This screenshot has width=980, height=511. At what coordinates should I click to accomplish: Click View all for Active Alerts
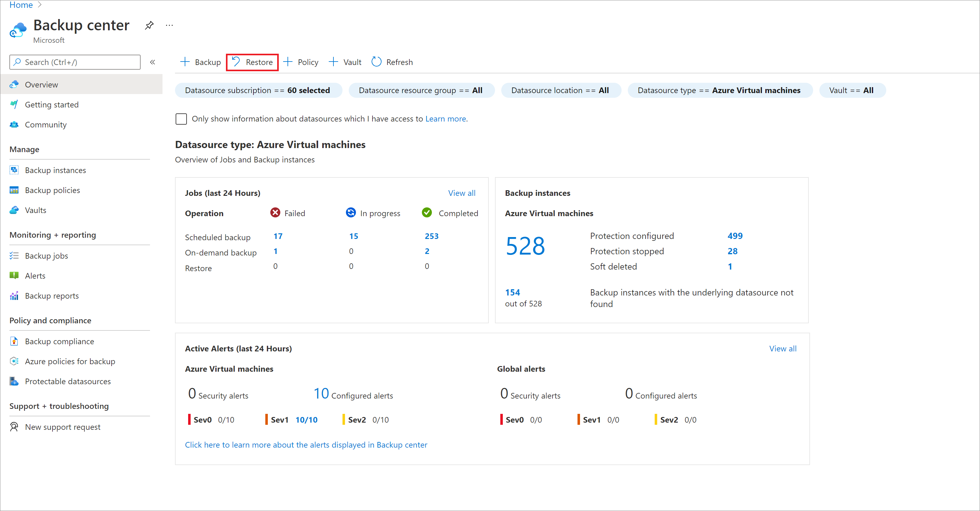pyautogui.click(x=783, y=349)
